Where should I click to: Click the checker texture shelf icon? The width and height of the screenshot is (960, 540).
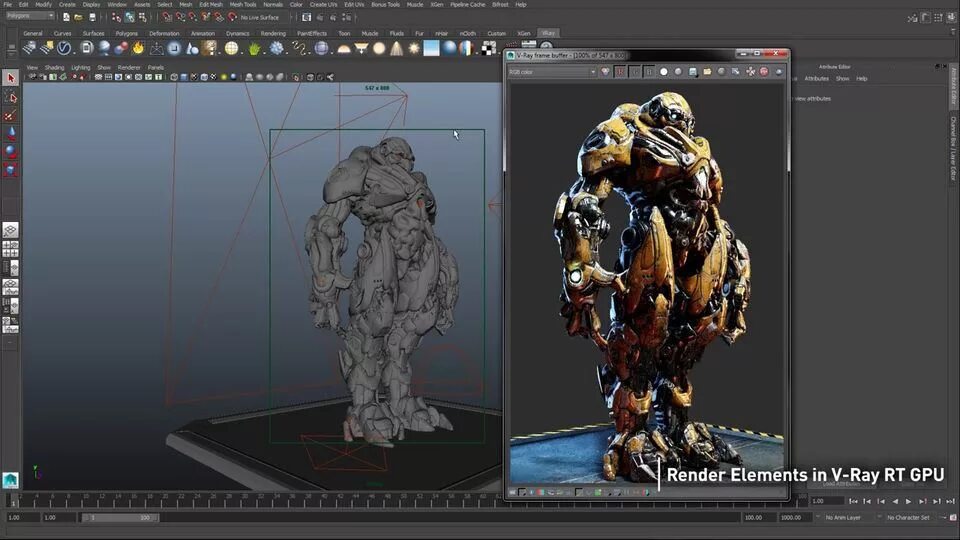(x=489, y=48)
